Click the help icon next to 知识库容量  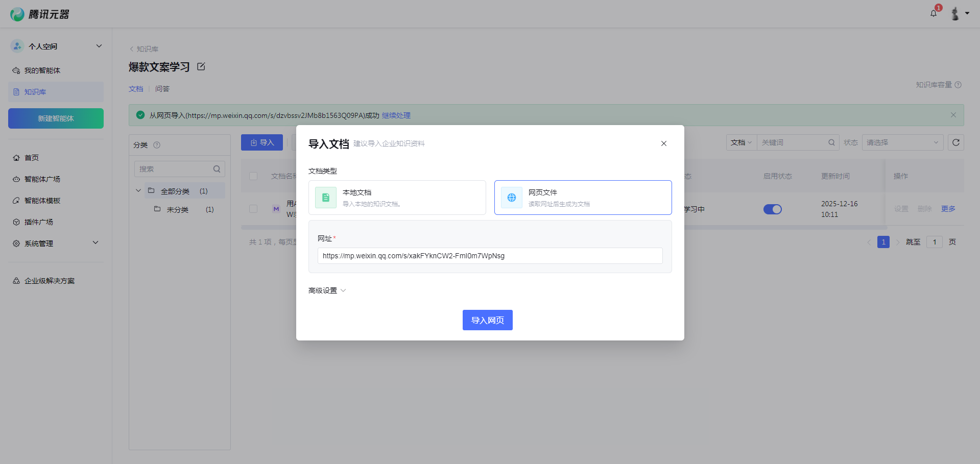(958, 85)
